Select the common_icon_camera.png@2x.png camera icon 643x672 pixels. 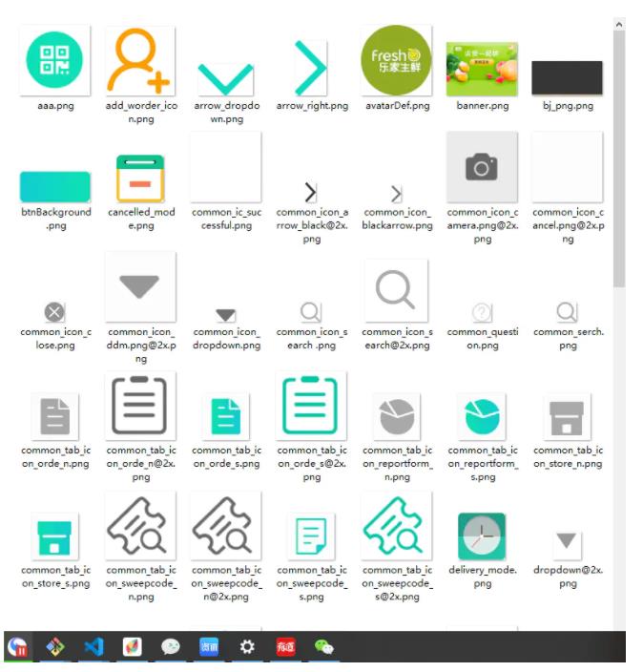click(x=482, y=168)
